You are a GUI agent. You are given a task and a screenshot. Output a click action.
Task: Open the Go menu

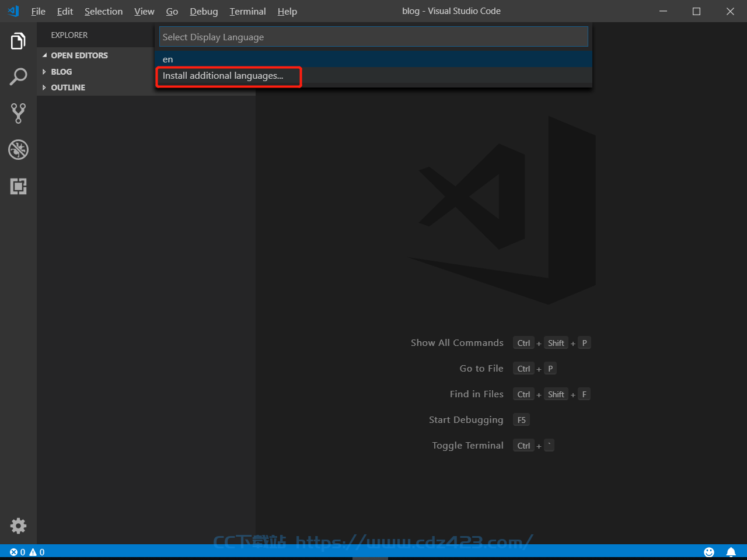click(x=172, y=11)
